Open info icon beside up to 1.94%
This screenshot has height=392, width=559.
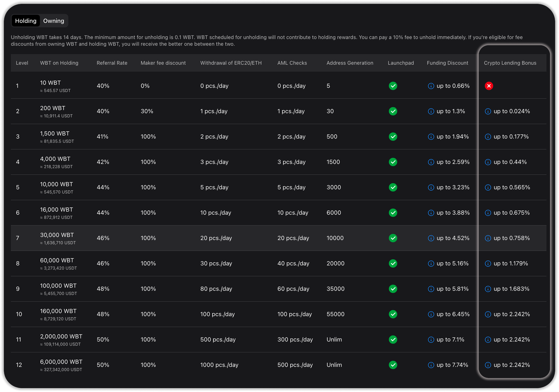(x=431, y=137)
